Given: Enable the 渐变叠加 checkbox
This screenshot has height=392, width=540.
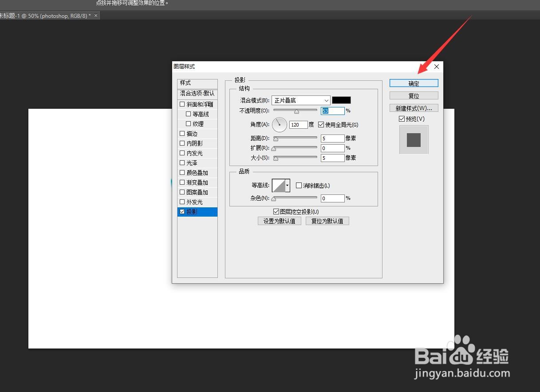Looking at the screenshot, I should click(x=182, y=182).
